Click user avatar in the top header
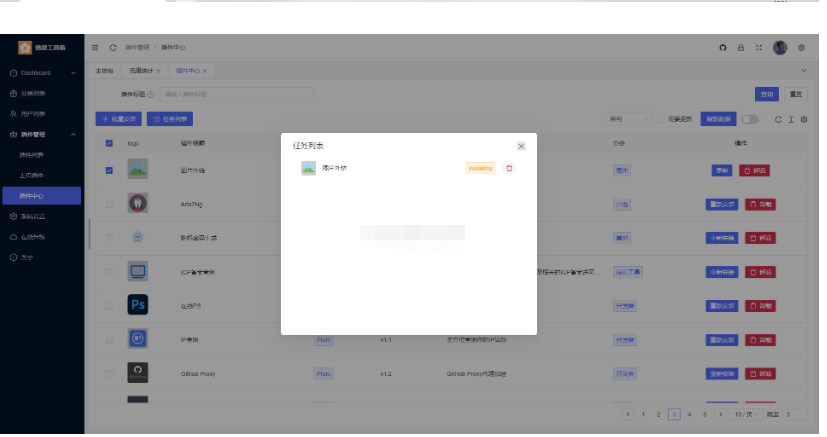The width and height of the screenshot is (827, 437). click(x=780, y=47)
